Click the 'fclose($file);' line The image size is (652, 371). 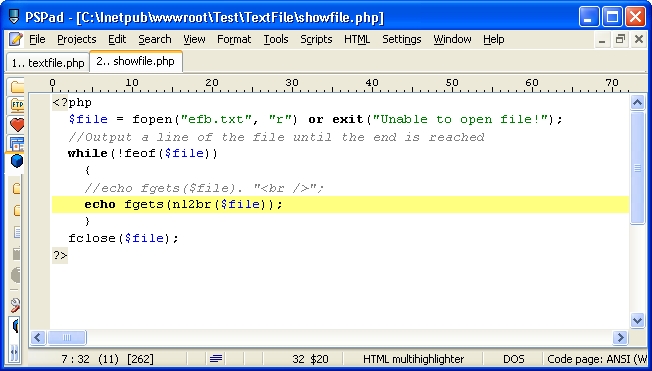[123, 238]
